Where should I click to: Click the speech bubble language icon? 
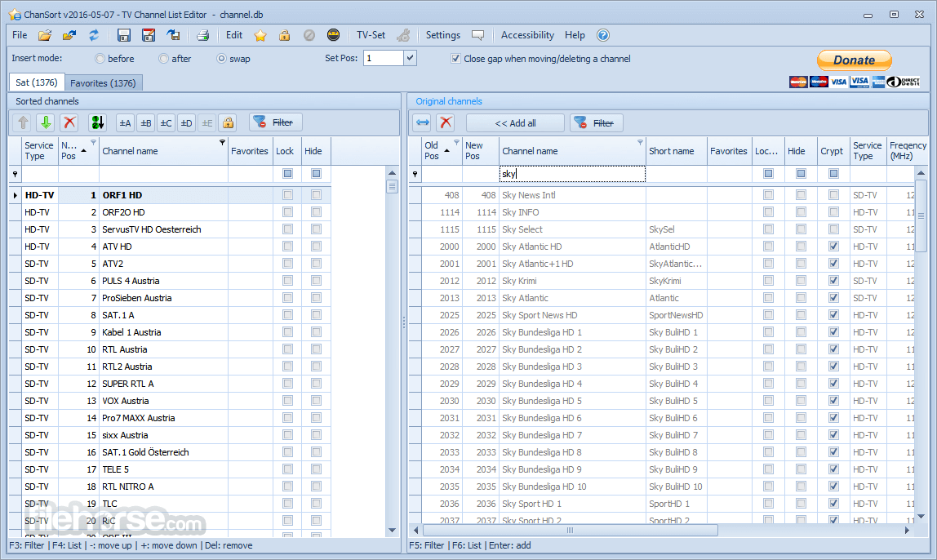pyautogui.click(x=477, y=35)
